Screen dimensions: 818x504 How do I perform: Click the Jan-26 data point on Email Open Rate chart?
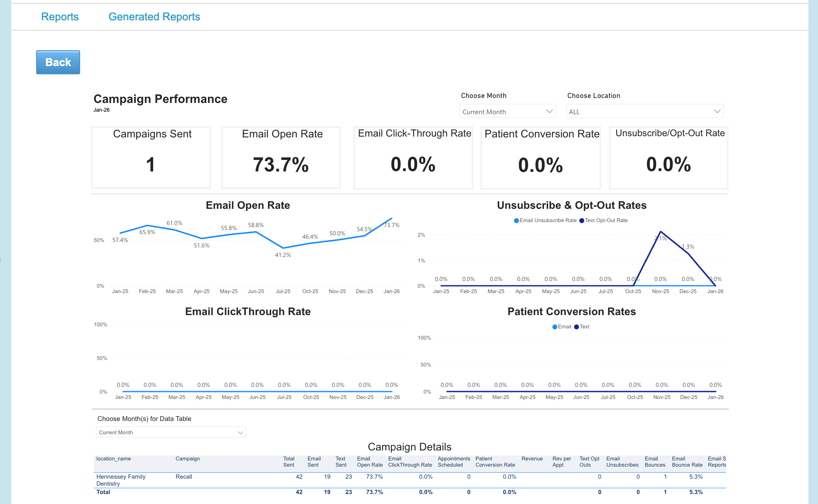click(x=391, y=218)
